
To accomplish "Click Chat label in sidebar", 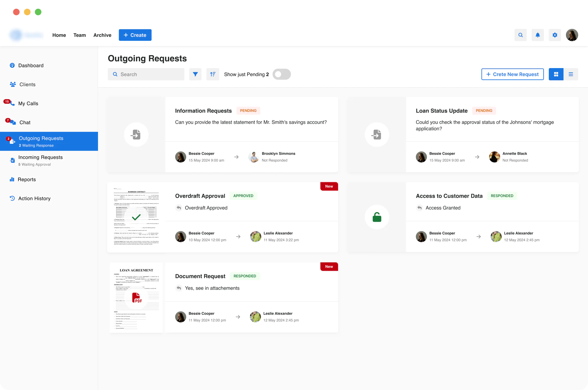I will pos(25,123).
